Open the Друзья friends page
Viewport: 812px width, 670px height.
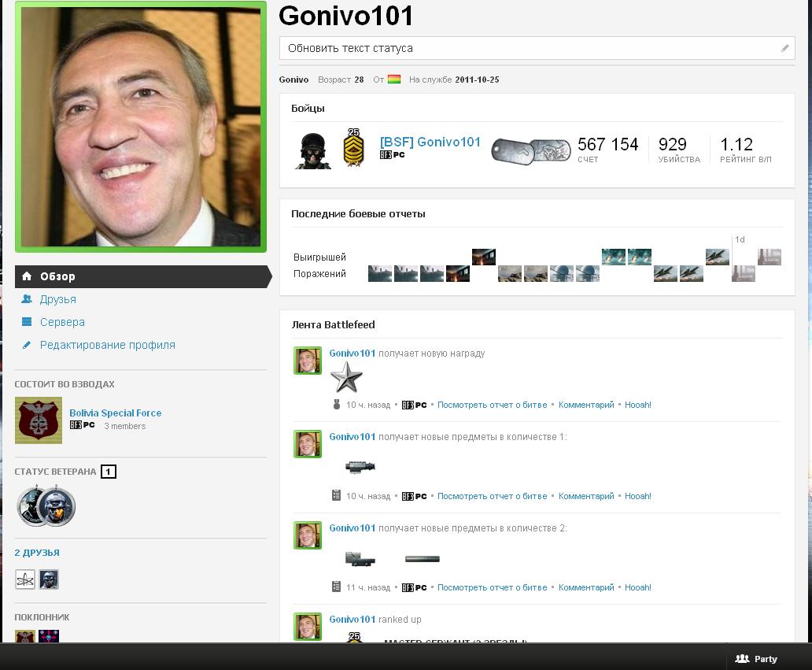(x=58, y=299)
